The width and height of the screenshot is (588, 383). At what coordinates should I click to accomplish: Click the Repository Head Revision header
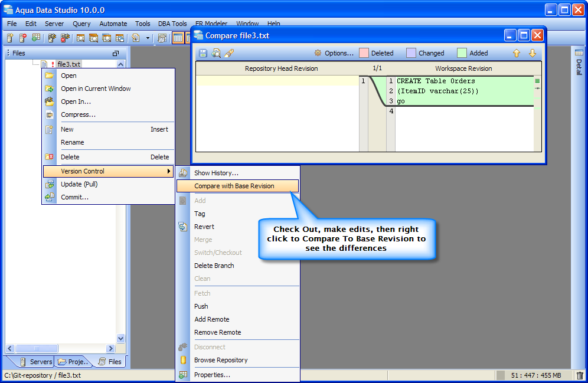point(281,68)
